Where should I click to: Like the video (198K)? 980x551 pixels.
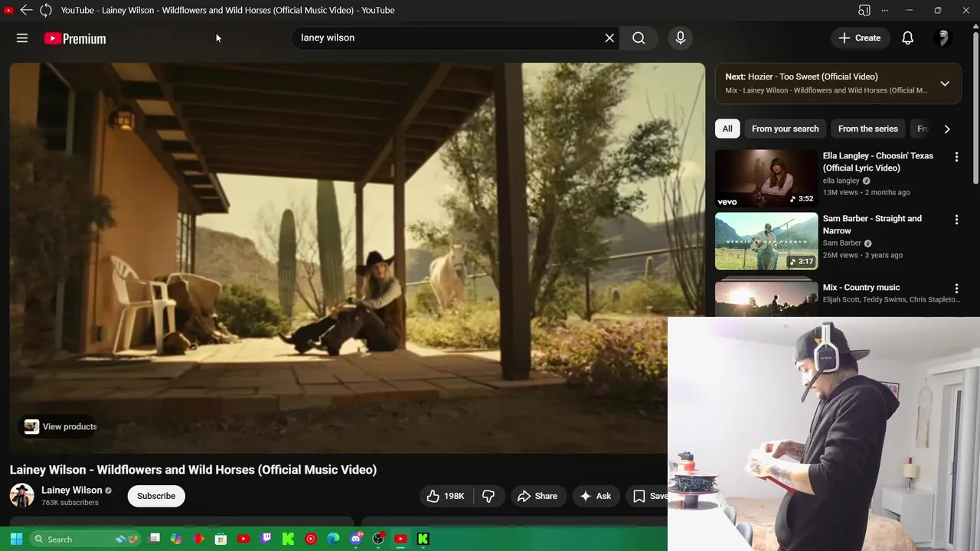[446, 496]
